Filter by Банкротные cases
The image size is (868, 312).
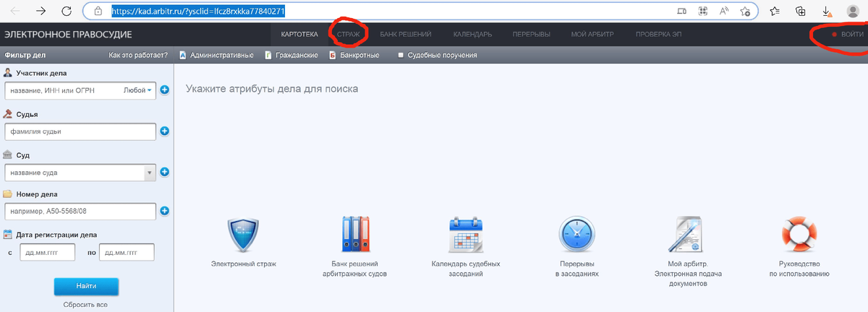(x=354, y=55)
